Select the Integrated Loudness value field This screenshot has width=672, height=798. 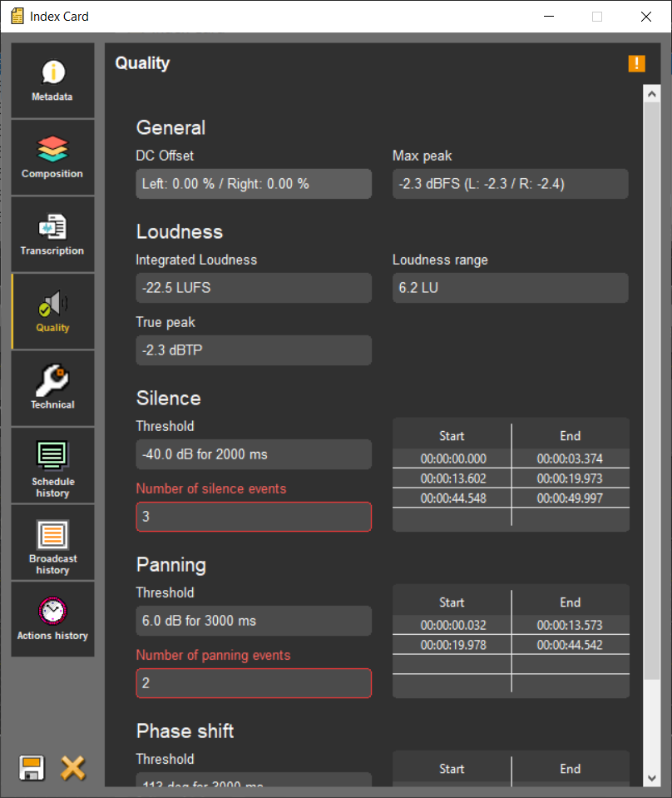254,288
